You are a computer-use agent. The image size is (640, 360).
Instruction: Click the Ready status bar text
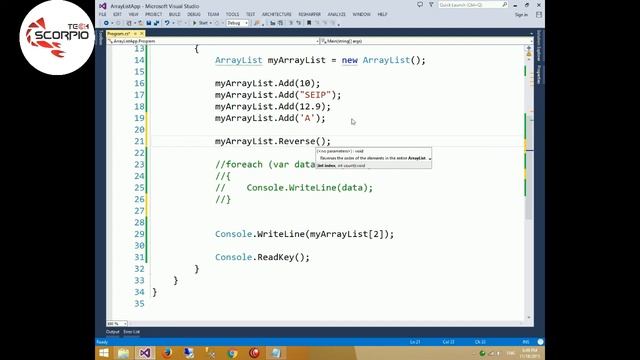(x=102, y=342)
